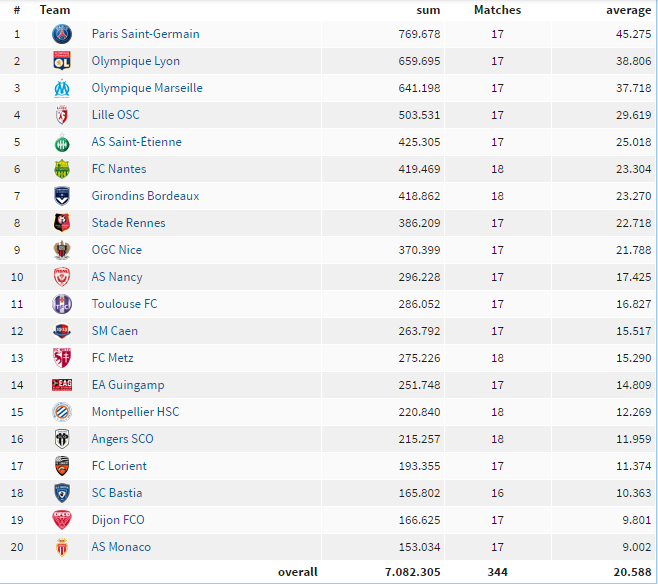Viewport: 658px width, 584px height.
Task: Click the Team column header
Action: click(55, 10)
